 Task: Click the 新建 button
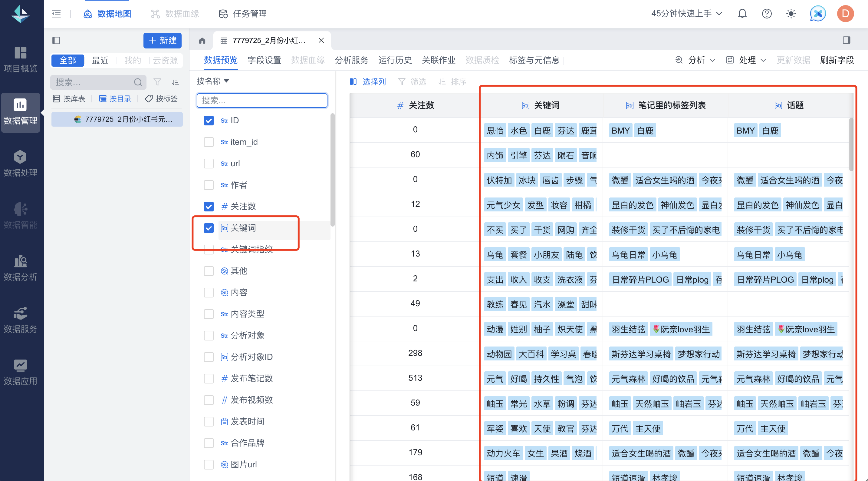[163, 41]
